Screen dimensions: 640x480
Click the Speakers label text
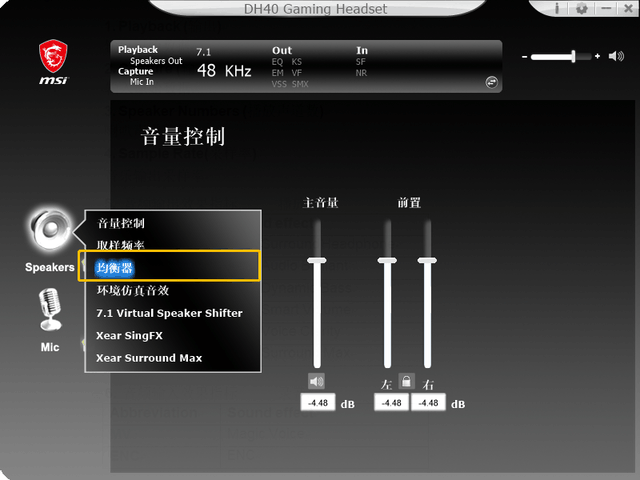tap(50, 267)
